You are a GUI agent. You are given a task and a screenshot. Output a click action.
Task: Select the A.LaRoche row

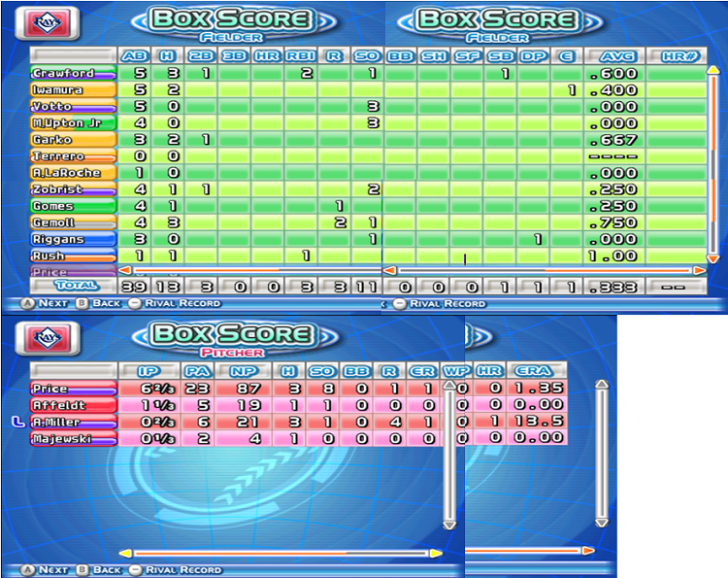(368, 172)
